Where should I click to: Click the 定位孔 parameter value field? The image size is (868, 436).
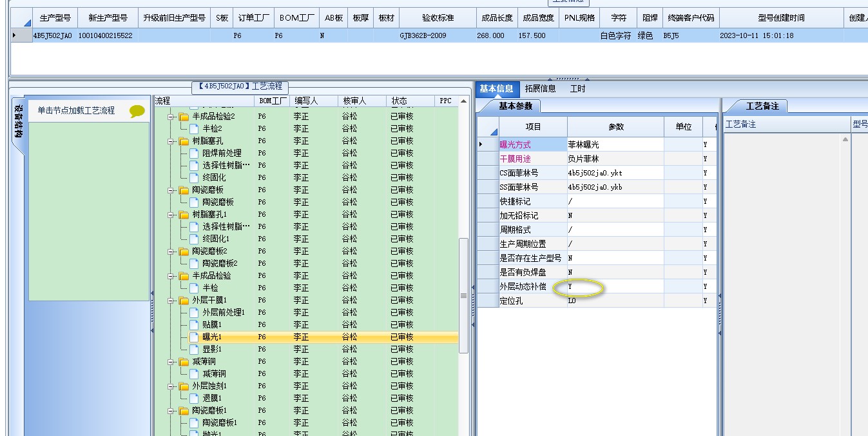pyautogui.click(x=615, y=301)
